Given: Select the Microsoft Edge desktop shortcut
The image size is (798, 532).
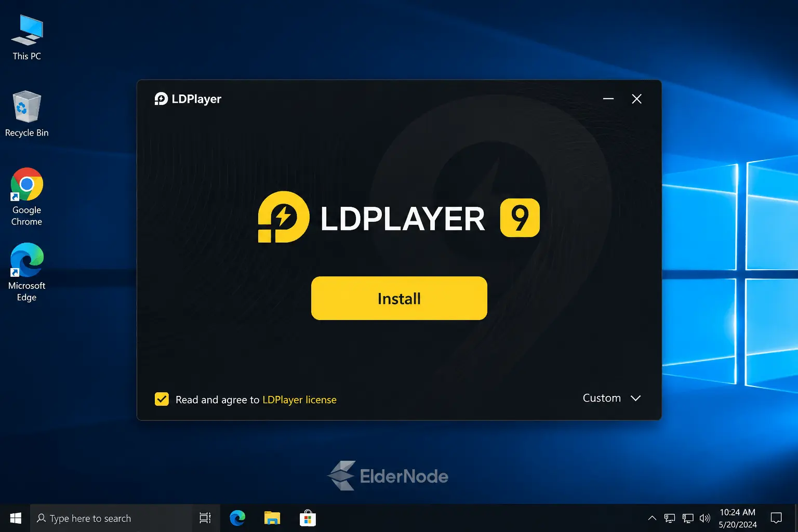Looking at the screenshot, I should [x=26, y=272].
